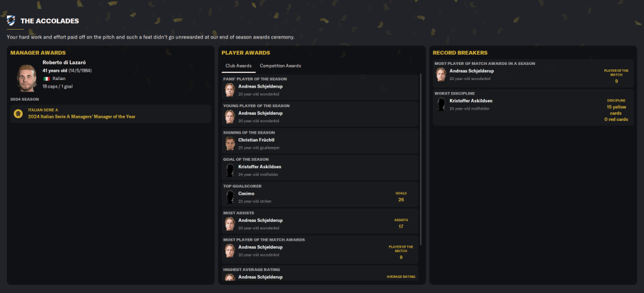This screenshot has width=644, height=293.
Task: Click the Player Awards list scrollbar
Action: pos(420,158)
